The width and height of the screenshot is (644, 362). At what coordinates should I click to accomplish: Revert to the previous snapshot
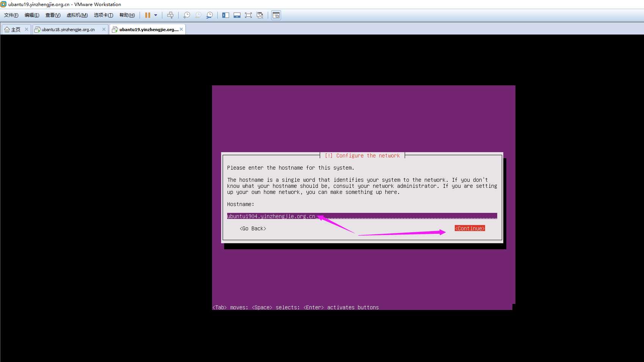pos(198,15)
